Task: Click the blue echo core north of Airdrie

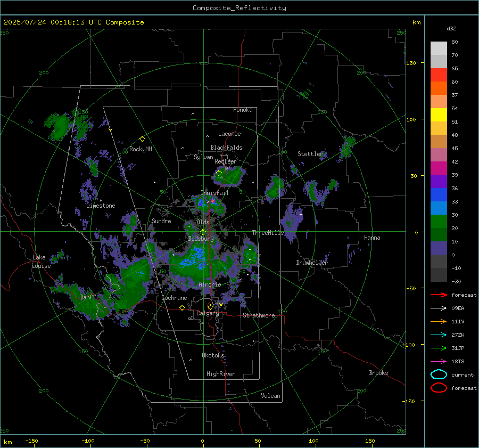Action: 195,256
